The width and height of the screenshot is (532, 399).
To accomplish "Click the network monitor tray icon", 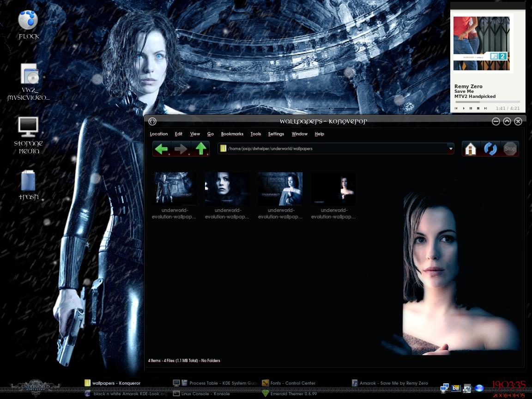I will pos(444,388).
